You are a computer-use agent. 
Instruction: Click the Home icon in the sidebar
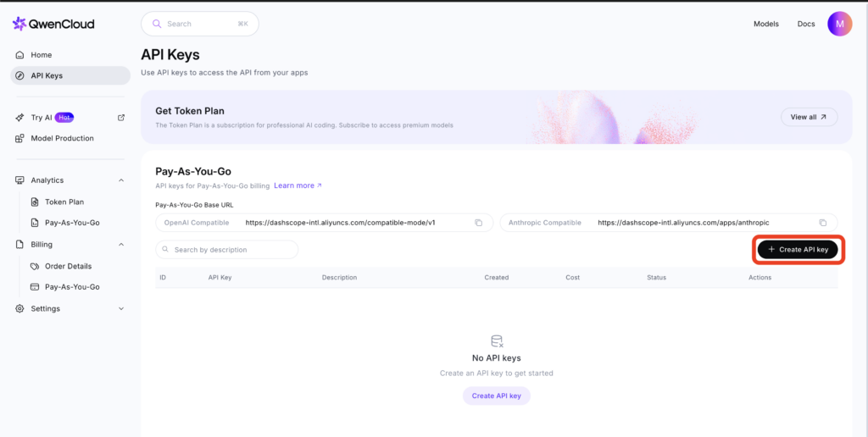point(20,55)
